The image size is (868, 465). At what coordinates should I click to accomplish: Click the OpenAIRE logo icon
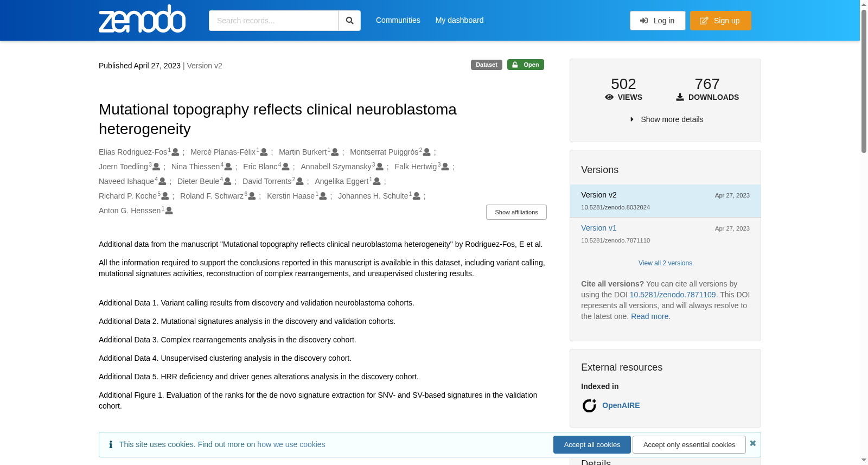589,405
